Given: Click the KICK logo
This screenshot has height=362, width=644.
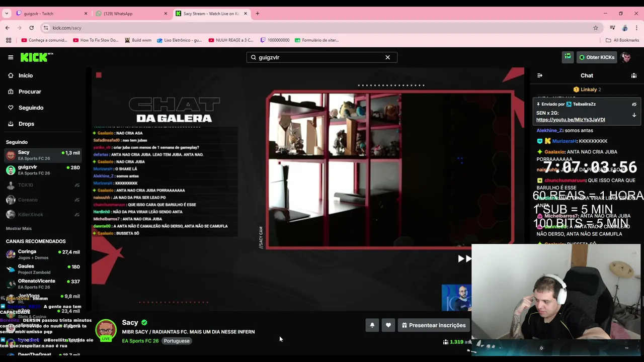Looking at the screenshot, I should click(x=37, y=57).
